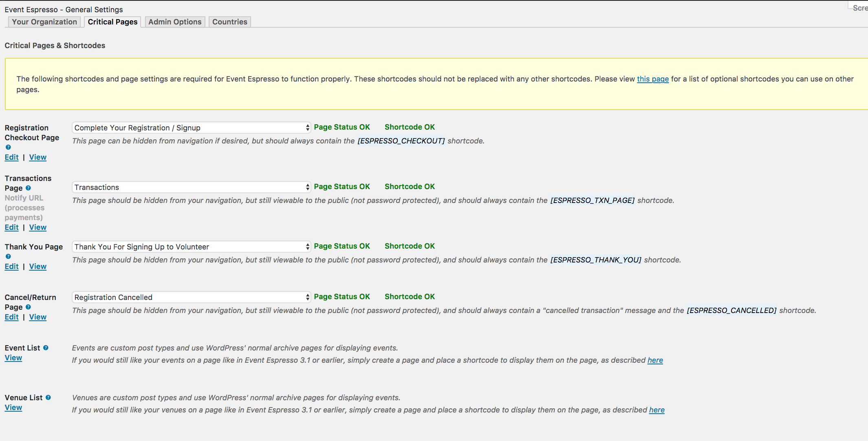
Task: Click View link under Event List
Action: point(13,358)
